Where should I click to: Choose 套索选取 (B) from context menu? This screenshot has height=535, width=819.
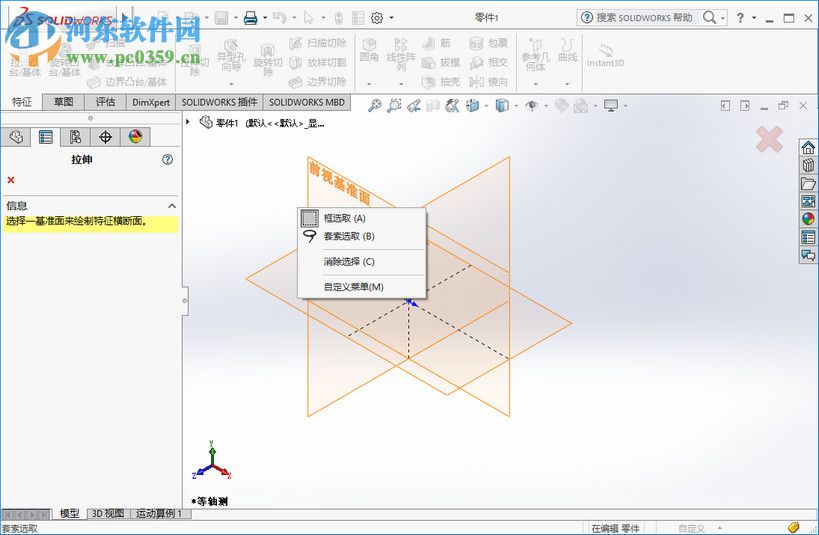click(361, 236)
